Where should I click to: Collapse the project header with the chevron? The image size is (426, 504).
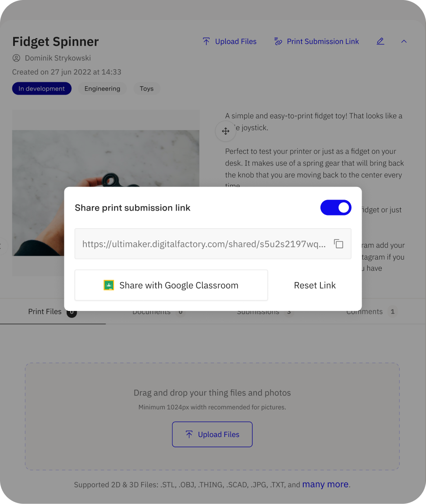click(x=404, y=41)
